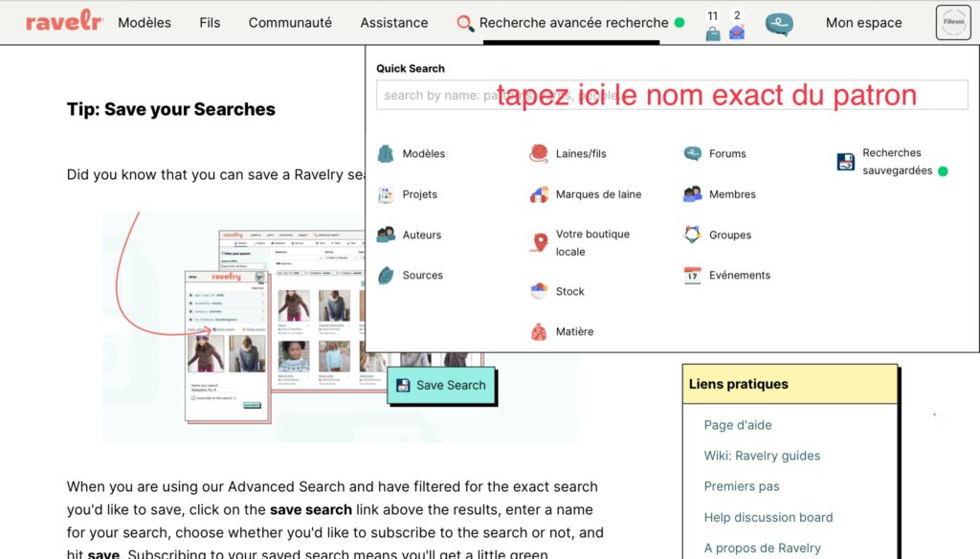Click the Membres people icon
The image size is (980, 559).
[693, 194]
